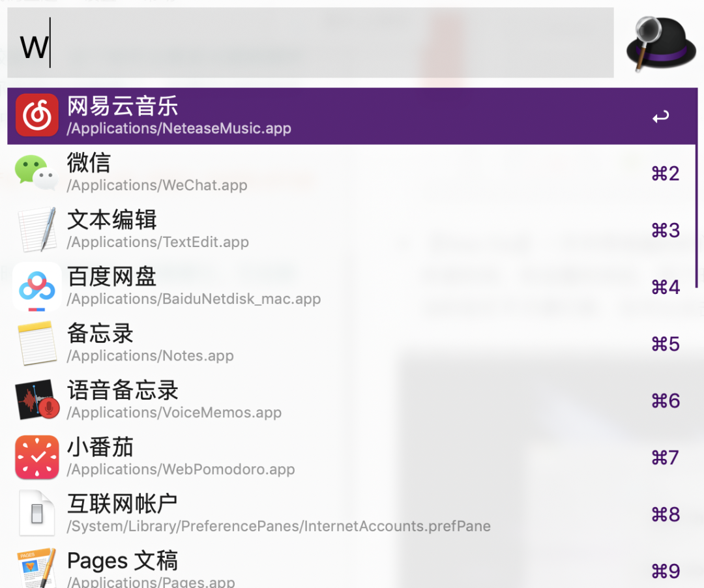The height and width of the screenshot is (588, 704).
Task: Open the TextEdit pen and paper icon
Action: [x=37, y=229]
